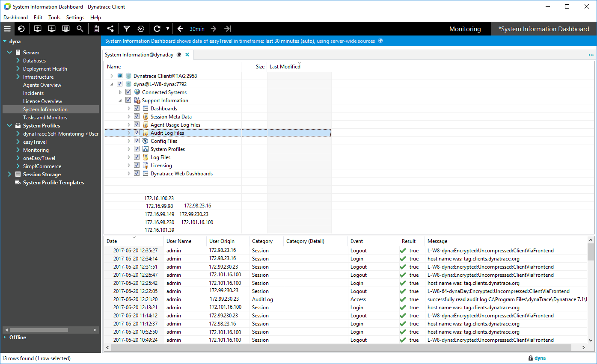
Task: Click the audit log horizontal scrollbar
Action: click(x=341, y=348)
